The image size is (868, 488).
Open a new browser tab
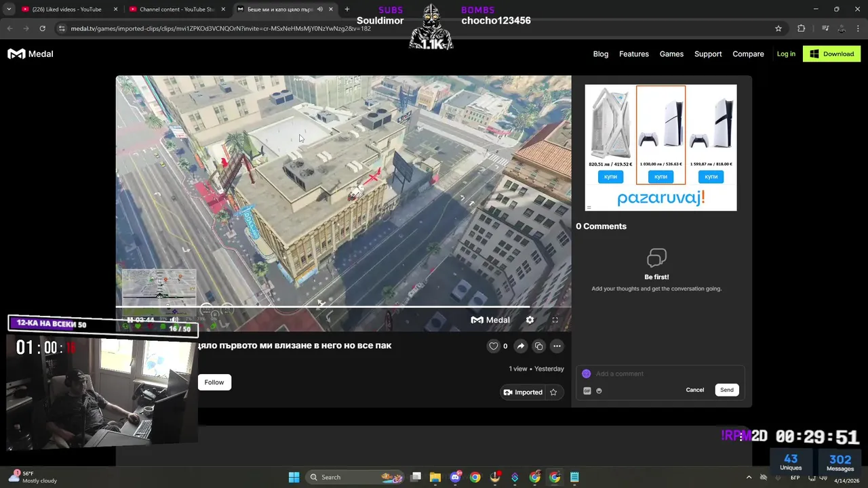[347, 9]
